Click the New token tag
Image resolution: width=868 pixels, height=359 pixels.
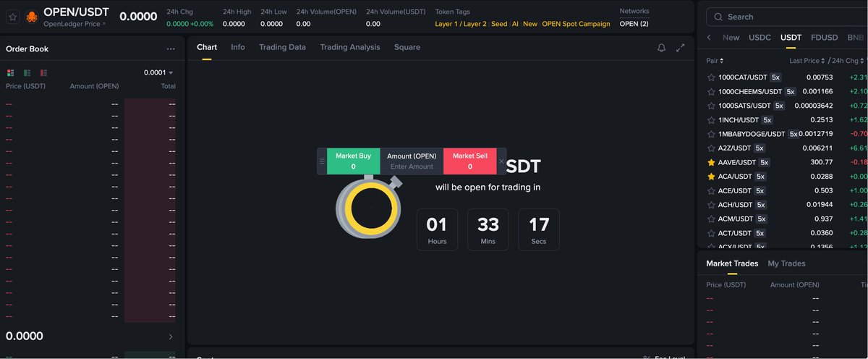tap(530, 24)
